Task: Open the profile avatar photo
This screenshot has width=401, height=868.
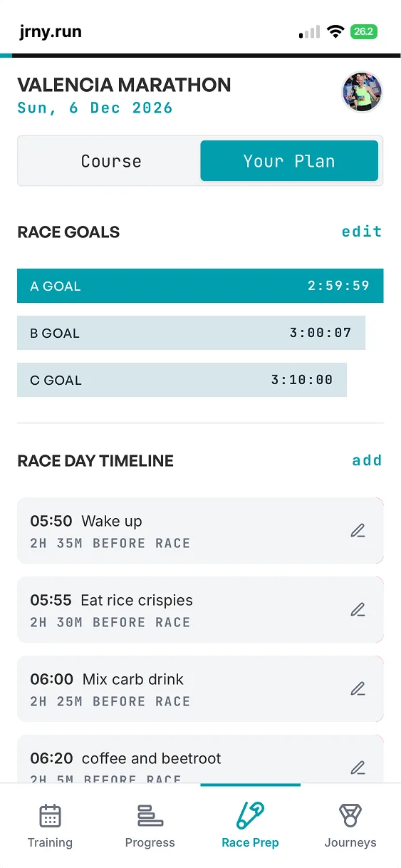Action: [363, 92]
